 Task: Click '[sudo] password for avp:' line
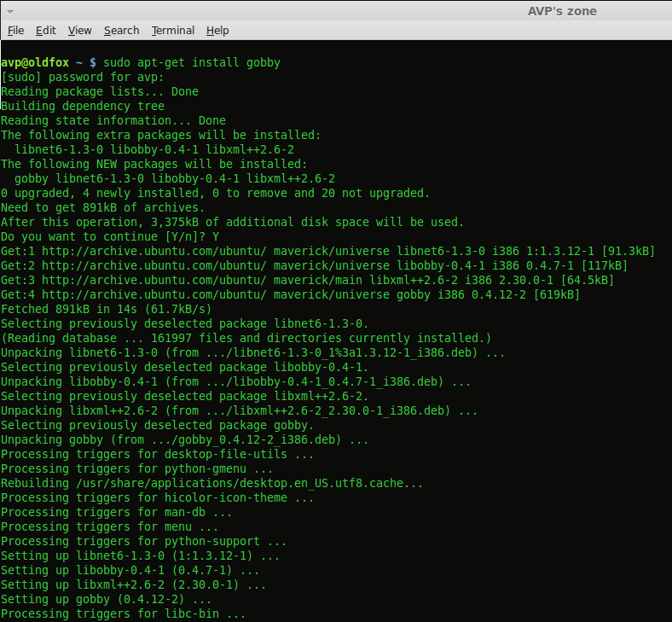tap(82, 77)
